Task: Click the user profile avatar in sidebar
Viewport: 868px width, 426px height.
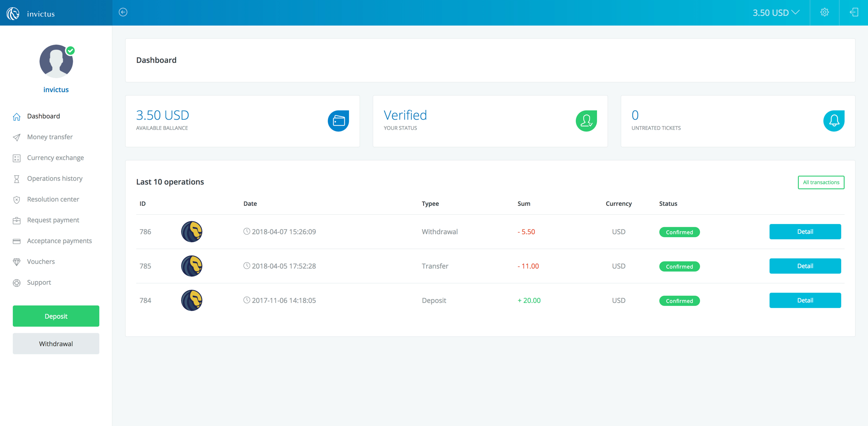Action: pyautogui.click(x=56, y=62)
